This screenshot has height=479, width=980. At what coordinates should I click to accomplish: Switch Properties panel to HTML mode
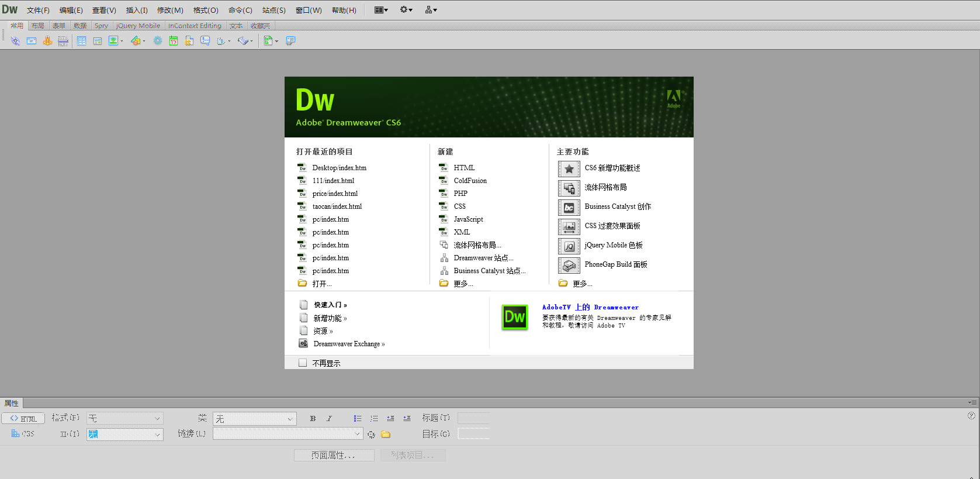coord(23,418)
